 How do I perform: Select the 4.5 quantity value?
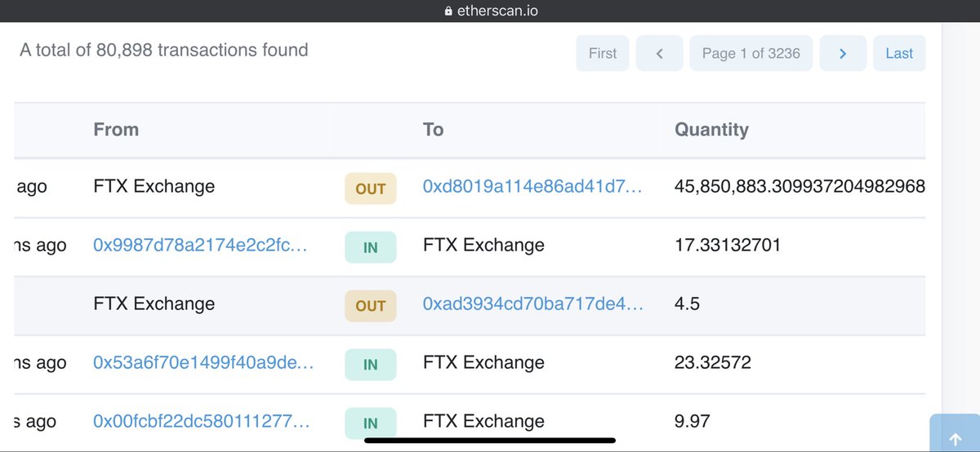pos(688,304)
